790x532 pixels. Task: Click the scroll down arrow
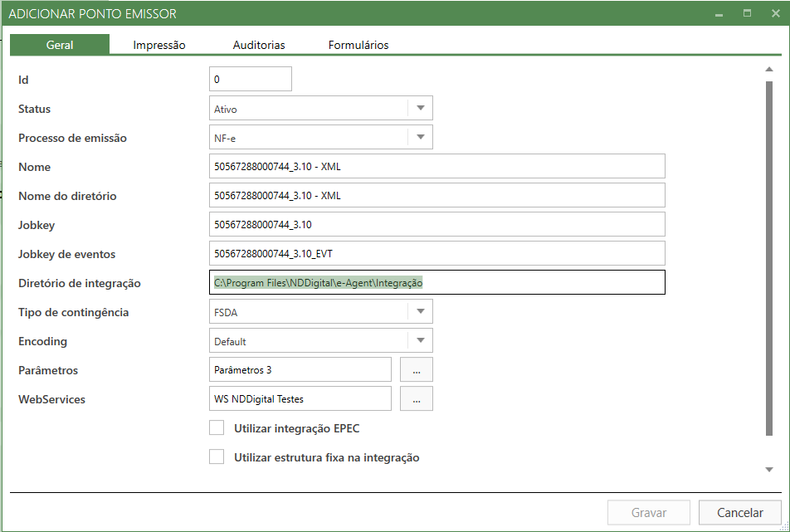[x=768, y=470]
